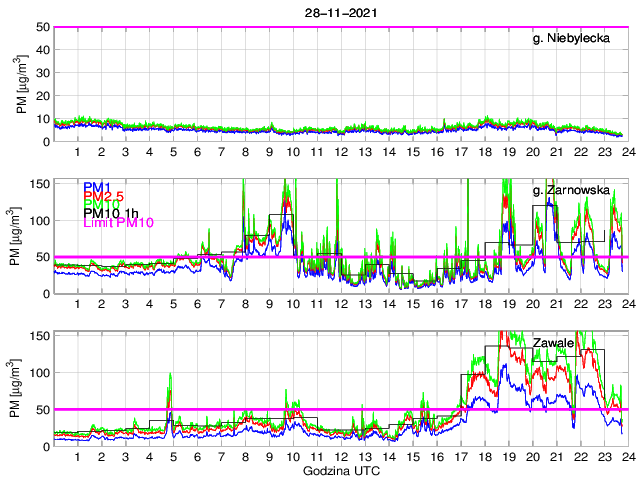Click the 100 tick on middle chart
This screenshot has height=480, width=640.
tap(40, 221)
